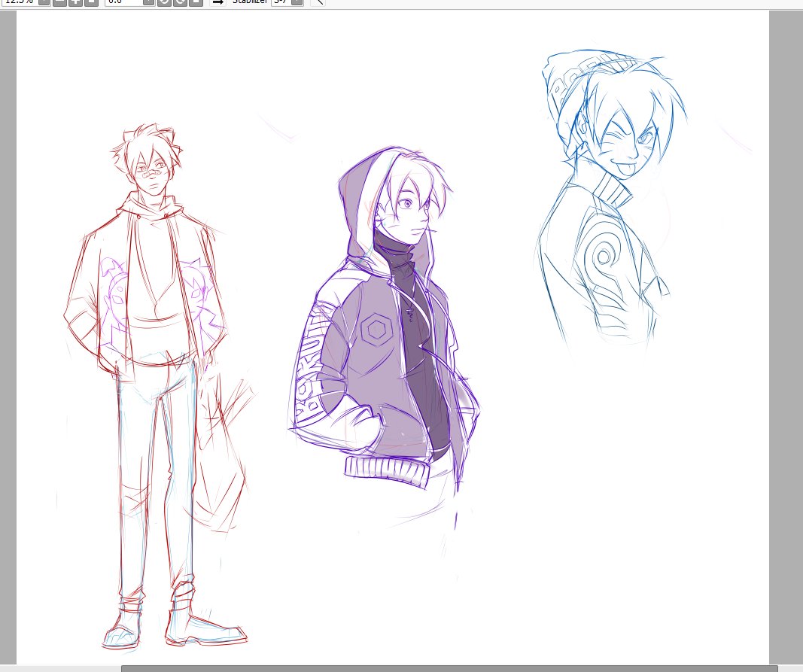This screenshot has height=672, width=803.
Task: Click the Stabilizer label
Action: tap(250, 3)
